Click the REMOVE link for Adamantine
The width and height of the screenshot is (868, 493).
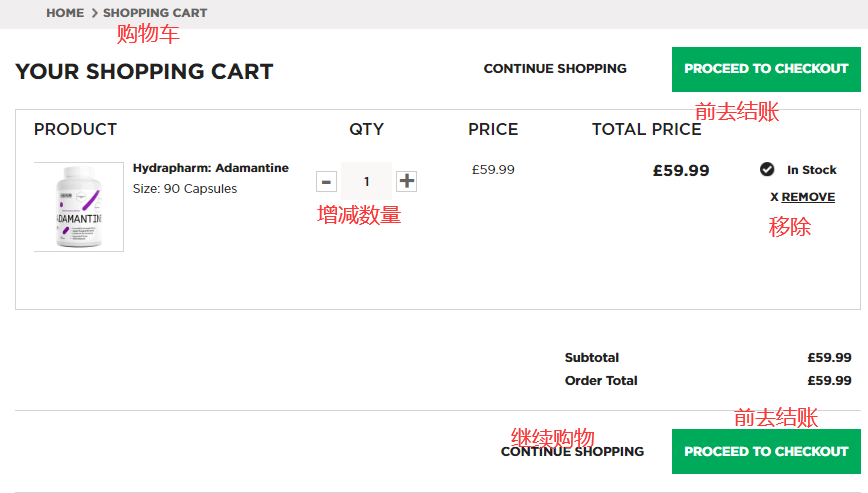808,197
